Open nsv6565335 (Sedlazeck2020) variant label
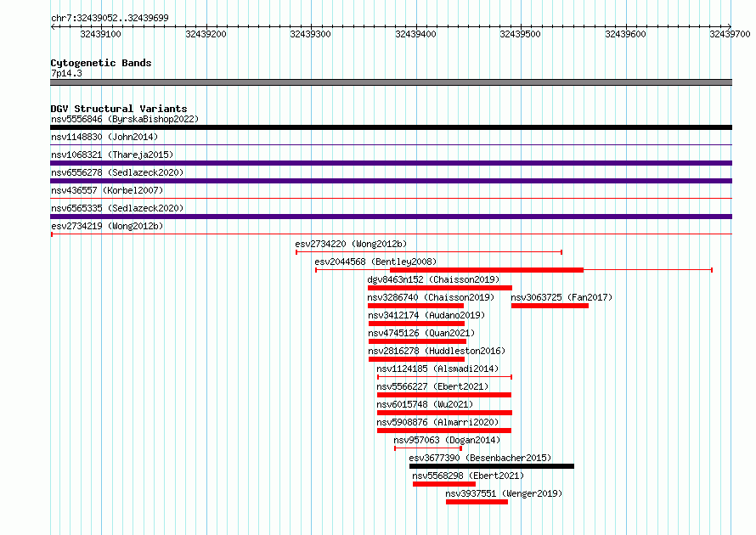 [x=117, y=208]
